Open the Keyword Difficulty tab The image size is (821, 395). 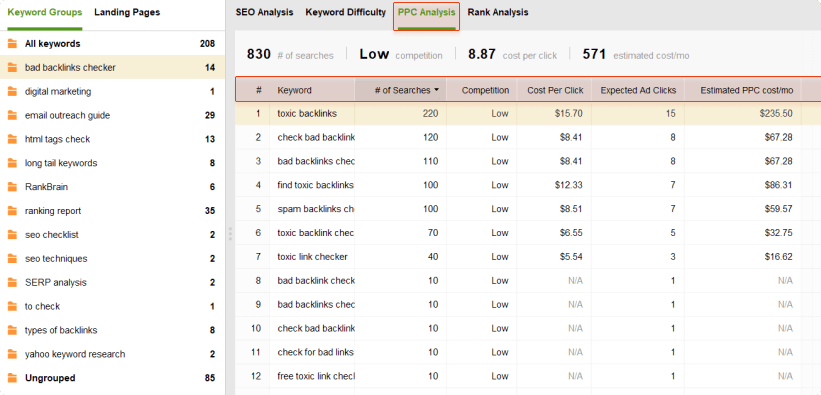coord(346,12)
